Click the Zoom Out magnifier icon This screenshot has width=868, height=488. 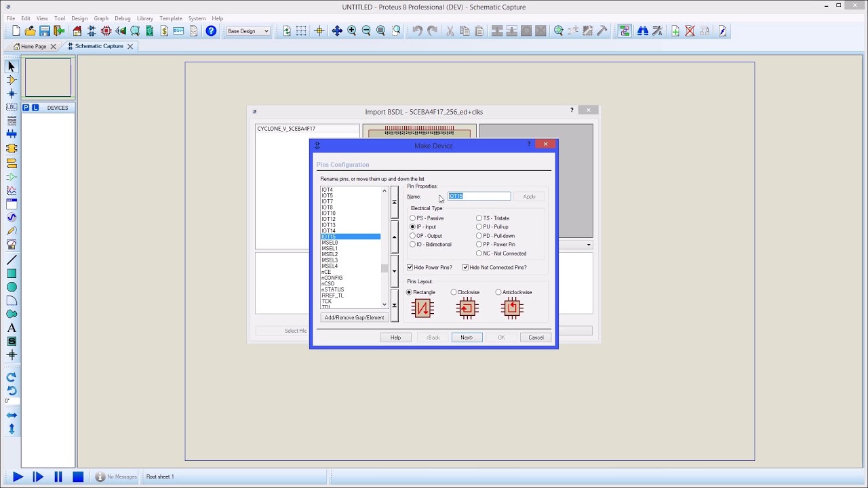pyautogui.click(x=366, y=31)
